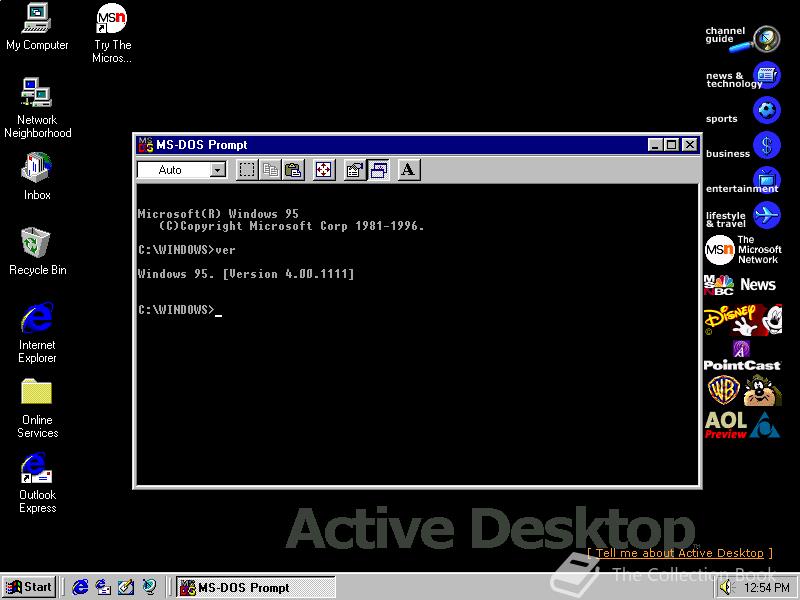
Task: Close the MS-DOS Prompt window
Action: click(x=690, y=145)
